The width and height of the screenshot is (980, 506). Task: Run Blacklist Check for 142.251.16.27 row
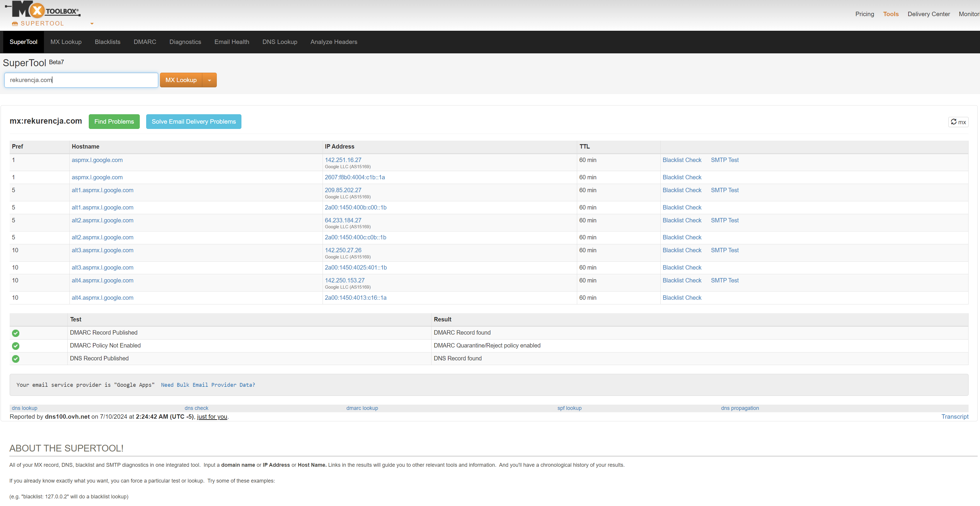click(x=682, y=160)
